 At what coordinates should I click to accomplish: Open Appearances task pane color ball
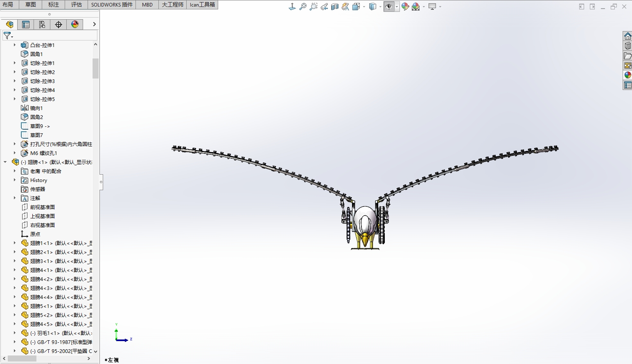[627, 75]
